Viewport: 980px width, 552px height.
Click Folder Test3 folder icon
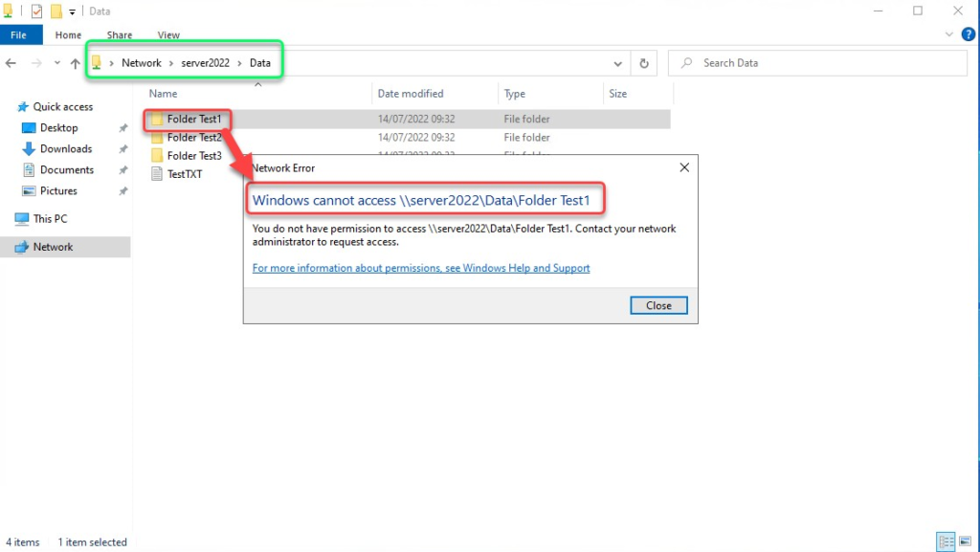click(157, 156)
